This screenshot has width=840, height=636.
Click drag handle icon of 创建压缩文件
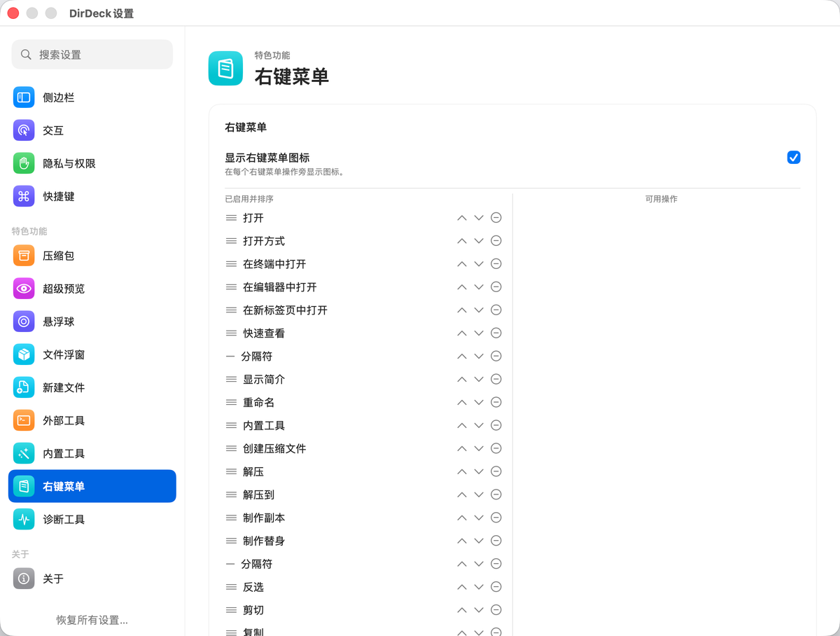pyautogui.click(x=231, y=448)
